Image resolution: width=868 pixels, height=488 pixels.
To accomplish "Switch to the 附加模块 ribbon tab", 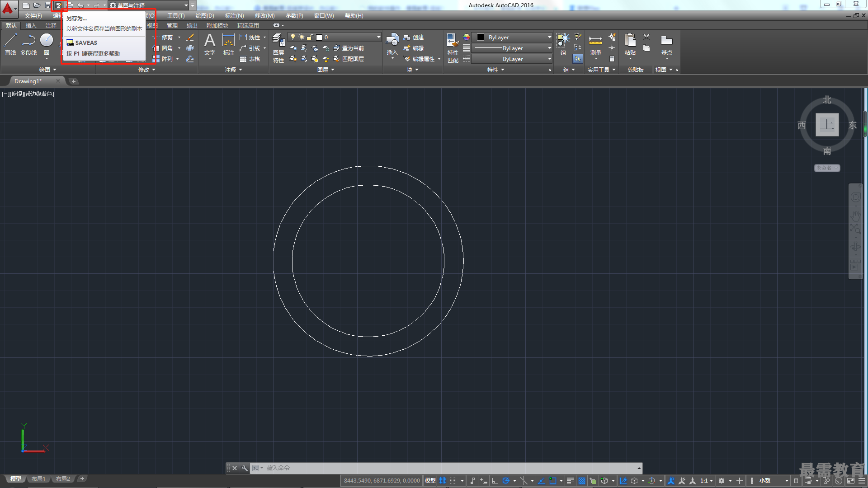I will tap(217, 25).
